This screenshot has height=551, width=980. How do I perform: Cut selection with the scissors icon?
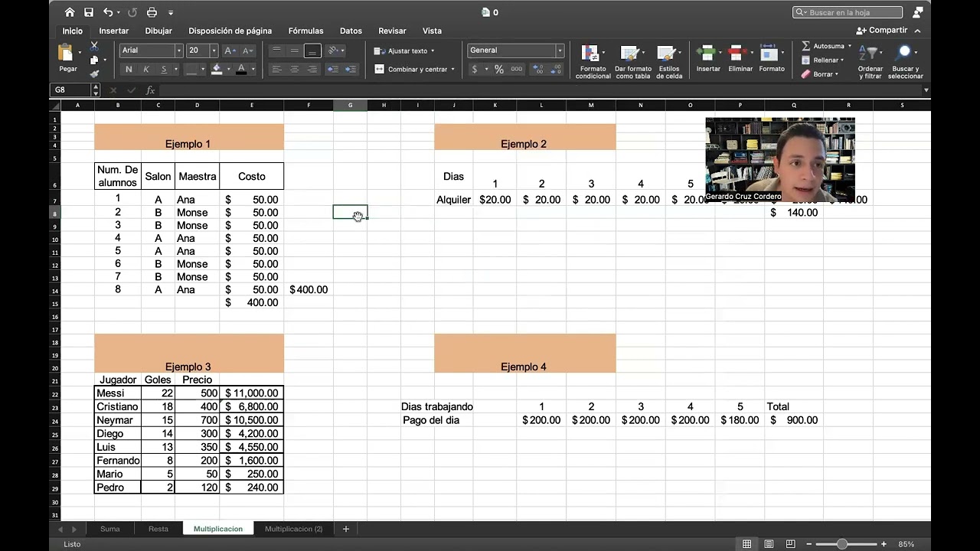(x=94, y=47)
